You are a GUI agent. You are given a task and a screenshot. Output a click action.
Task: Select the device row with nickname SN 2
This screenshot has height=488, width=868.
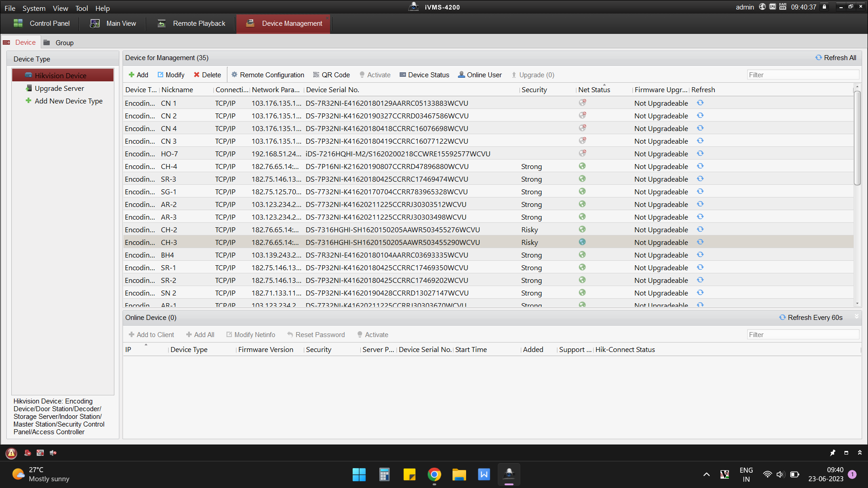[488, 293]
